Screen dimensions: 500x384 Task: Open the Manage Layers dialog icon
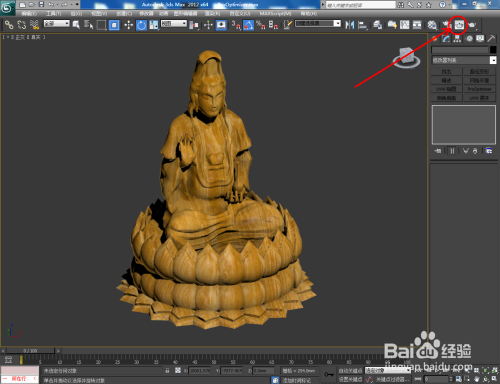pyautogui.click(x=377, y=25)
